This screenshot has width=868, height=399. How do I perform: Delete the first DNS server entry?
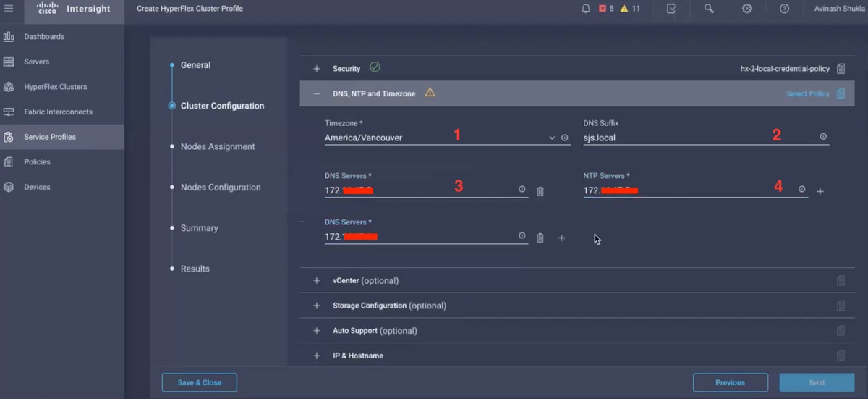click(x=540, y=191)
